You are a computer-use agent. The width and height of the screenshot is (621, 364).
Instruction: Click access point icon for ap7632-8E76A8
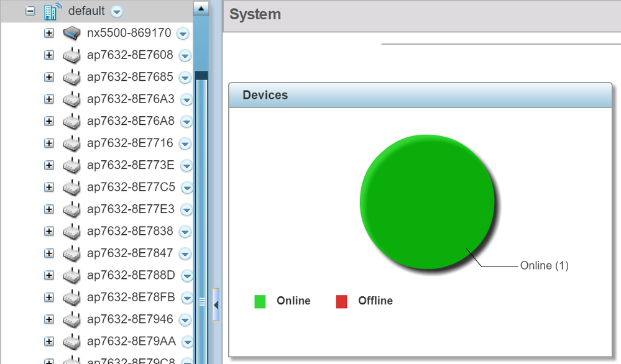[71, 122]
